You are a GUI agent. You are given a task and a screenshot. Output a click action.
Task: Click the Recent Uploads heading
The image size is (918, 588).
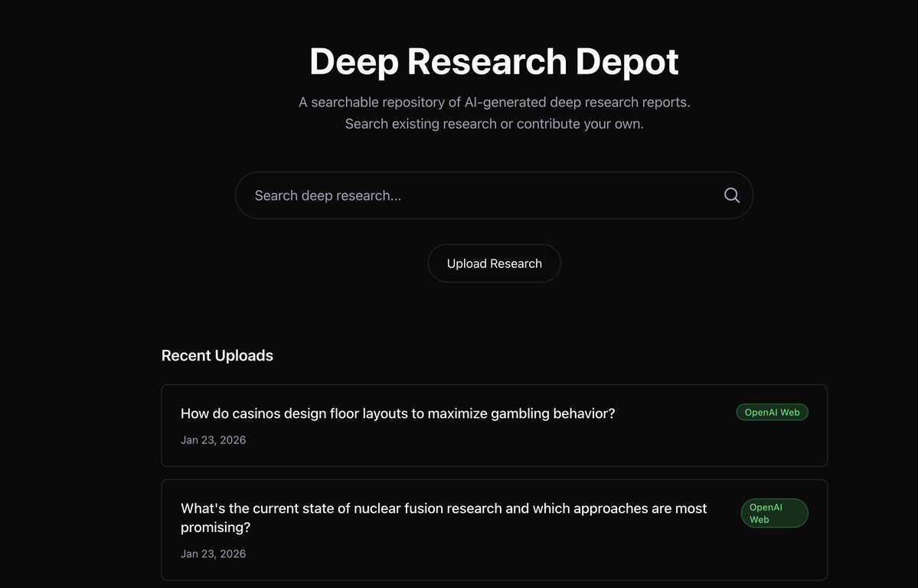point(217,355)
